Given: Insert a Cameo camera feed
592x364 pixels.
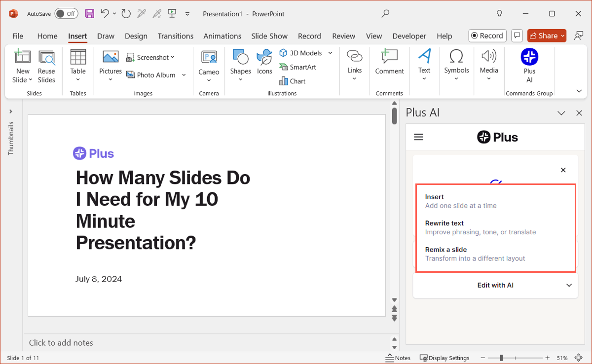Looking at the screenshot, I should 209,66.
